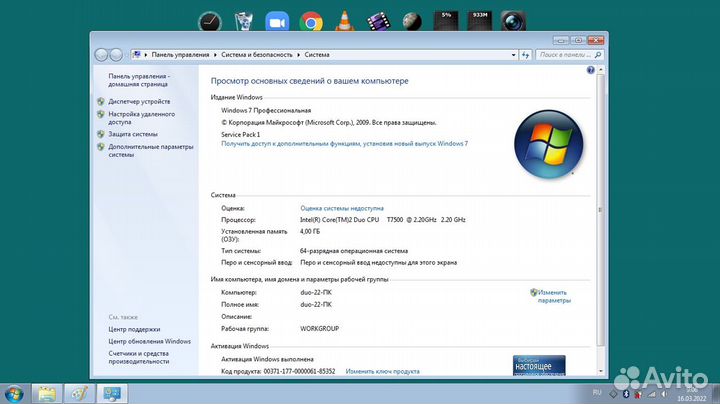The height and width of the screenshot is (404, 720).
Task: Open the volume tray icon
Action: point(664,394)
